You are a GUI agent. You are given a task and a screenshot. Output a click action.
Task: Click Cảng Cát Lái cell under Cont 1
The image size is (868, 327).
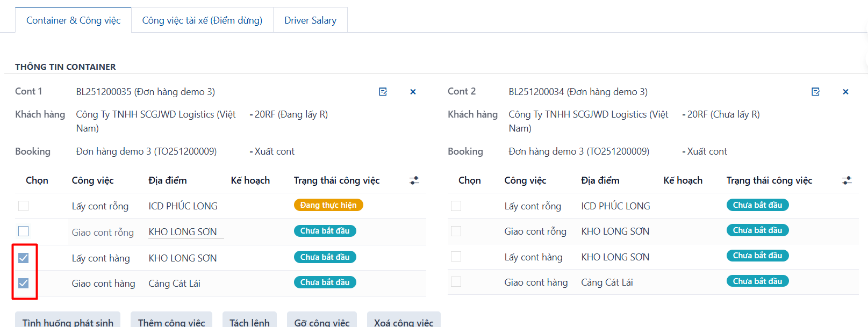pyautogui.click(x=175, y=284)
